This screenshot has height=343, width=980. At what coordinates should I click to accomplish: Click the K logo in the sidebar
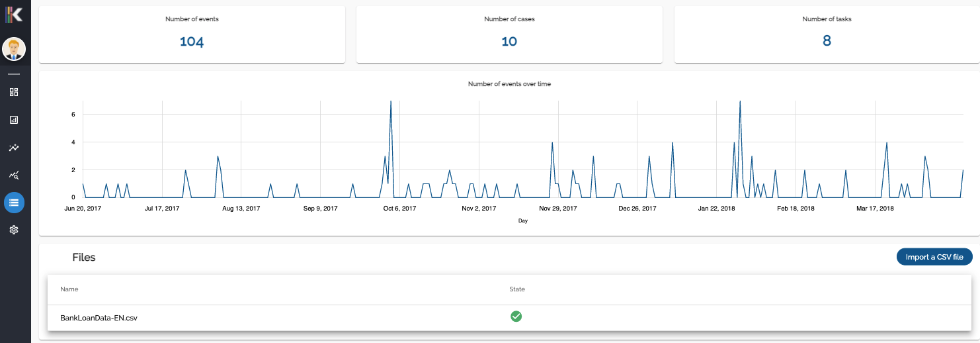click(x=14, y=15)
